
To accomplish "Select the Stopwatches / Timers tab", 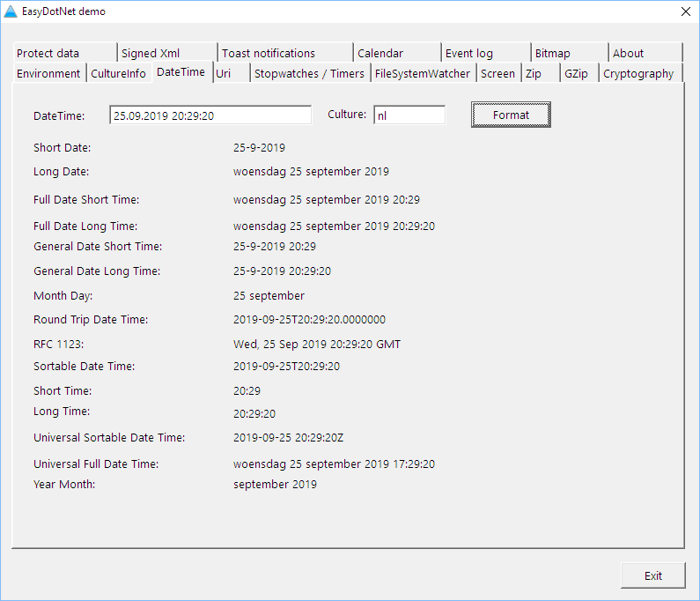I will click(309, 74).
